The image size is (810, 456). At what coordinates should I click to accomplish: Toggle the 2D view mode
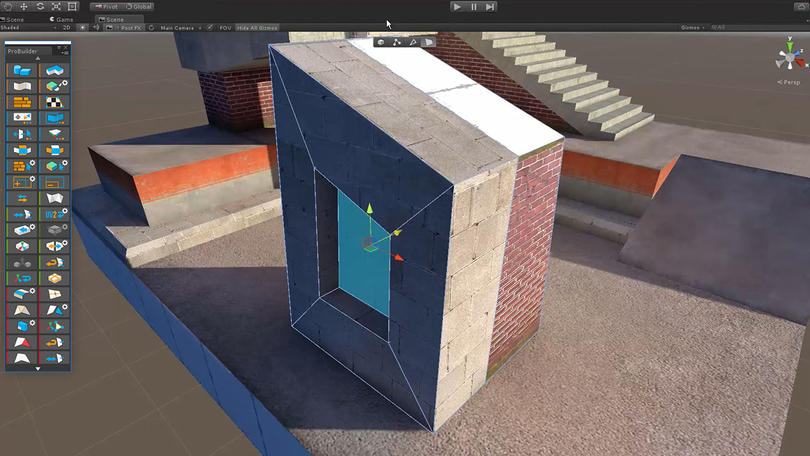click(x=66, y=27)
